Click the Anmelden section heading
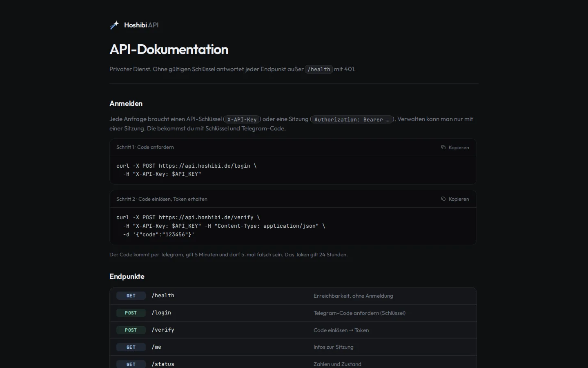Image resolution: width=588 pixels, height=368 pixels. (126, 103)
